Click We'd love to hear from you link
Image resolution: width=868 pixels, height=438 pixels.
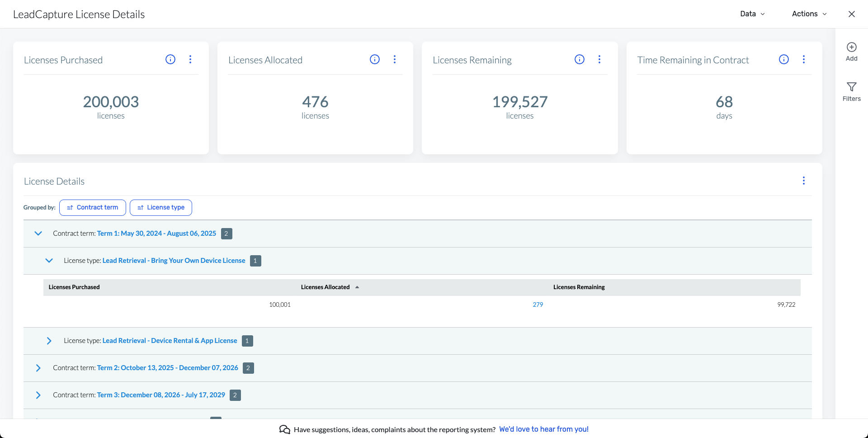(x=544, y=429)
